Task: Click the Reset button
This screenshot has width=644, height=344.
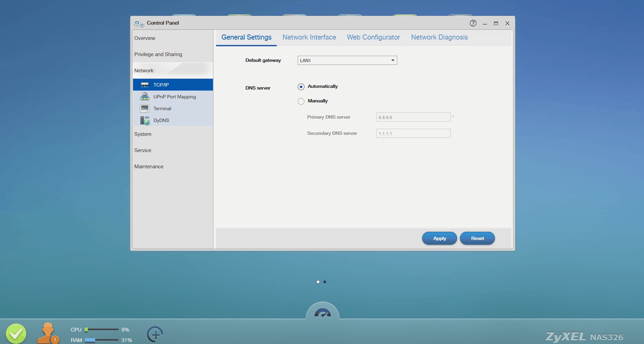Action: coord(477,238)
